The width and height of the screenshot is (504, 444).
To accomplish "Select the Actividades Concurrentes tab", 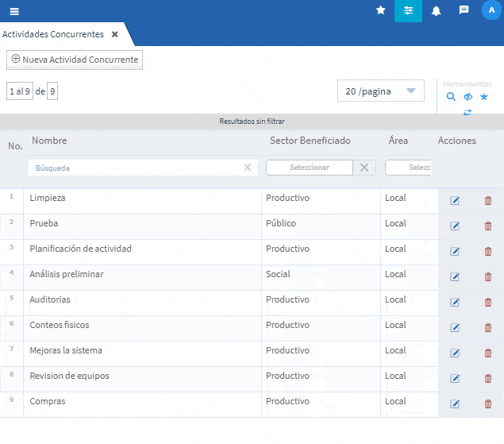I will pyautogui.click(x=53, y=35).
